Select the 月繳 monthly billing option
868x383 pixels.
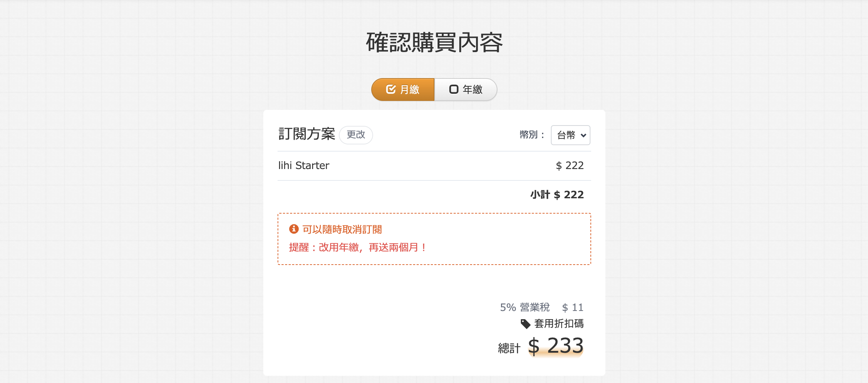(x=403, y=90)
